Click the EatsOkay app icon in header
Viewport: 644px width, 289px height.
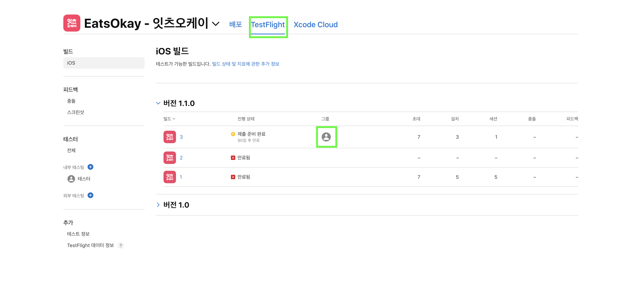coord(71,23)
